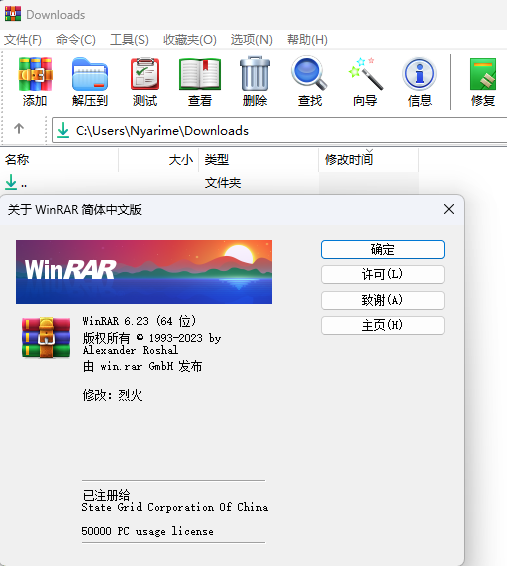Viewport: 507px width, 566px height.
Task: Open the 命令(C) menu
Action: pyautogui.click(x=76, y=39)
